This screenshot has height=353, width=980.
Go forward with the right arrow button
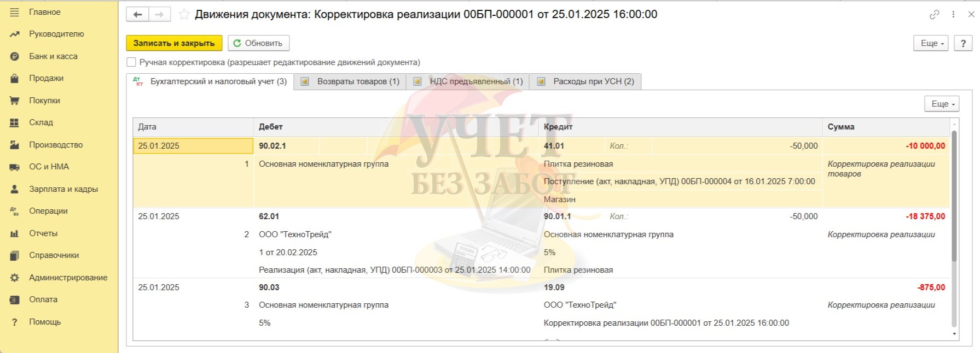coord(159,14)
